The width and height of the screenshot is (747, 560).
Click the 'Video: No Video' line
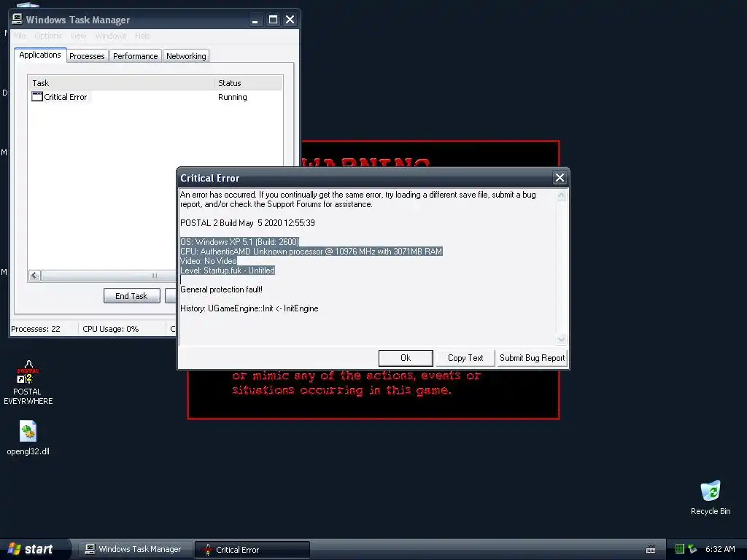click(208, 260)
